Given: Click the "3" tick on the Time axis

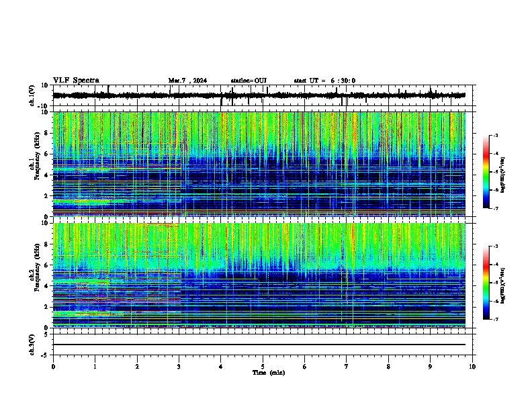Looking at the screenshot, I should point(179,367).
